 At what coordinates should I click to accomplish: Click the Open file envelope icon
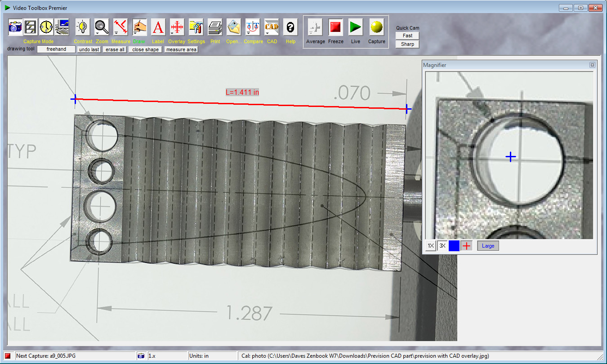(x=234, y=27)
